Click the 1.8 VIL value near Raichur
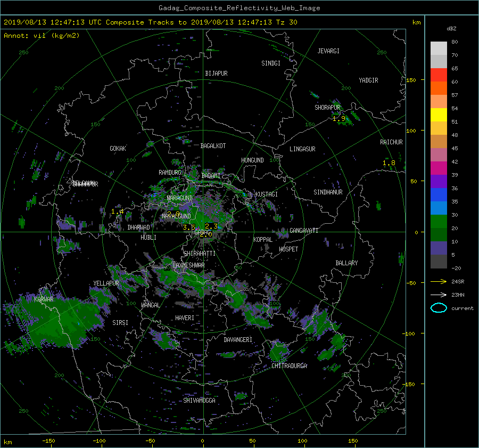 click(x=389, y=163)
